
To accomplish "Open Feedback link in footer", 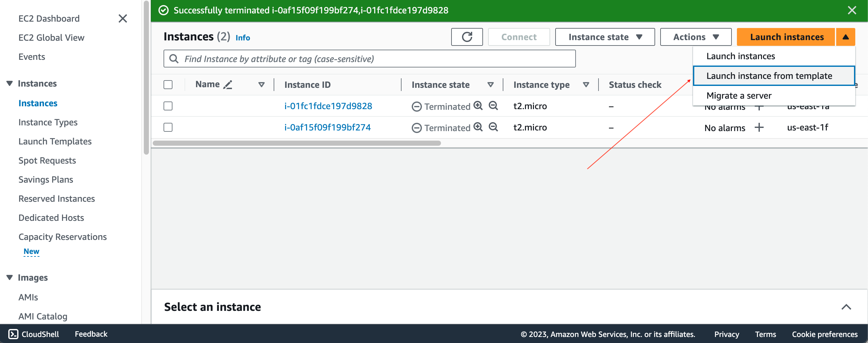I will 91,334.
